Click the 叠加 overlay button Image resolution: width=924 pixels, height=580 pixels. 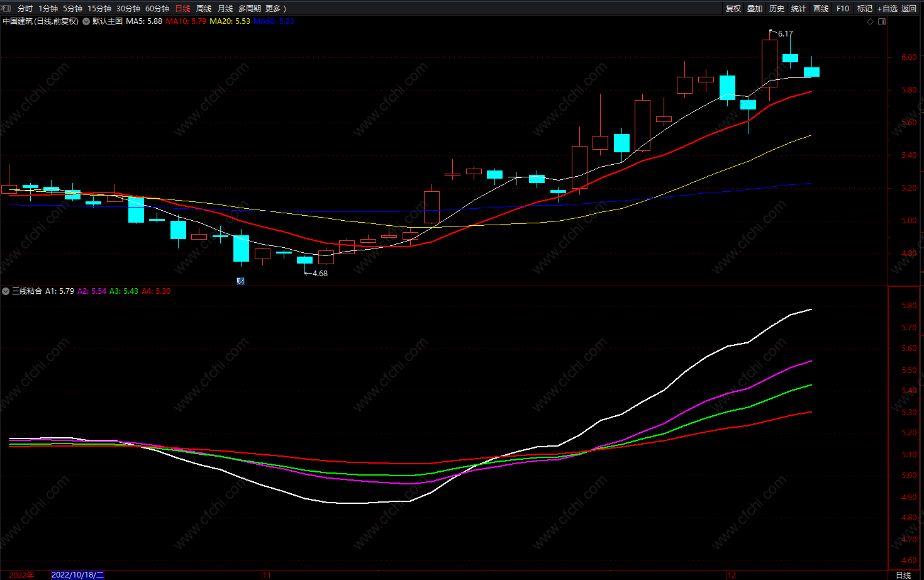[x=755, y=8]
